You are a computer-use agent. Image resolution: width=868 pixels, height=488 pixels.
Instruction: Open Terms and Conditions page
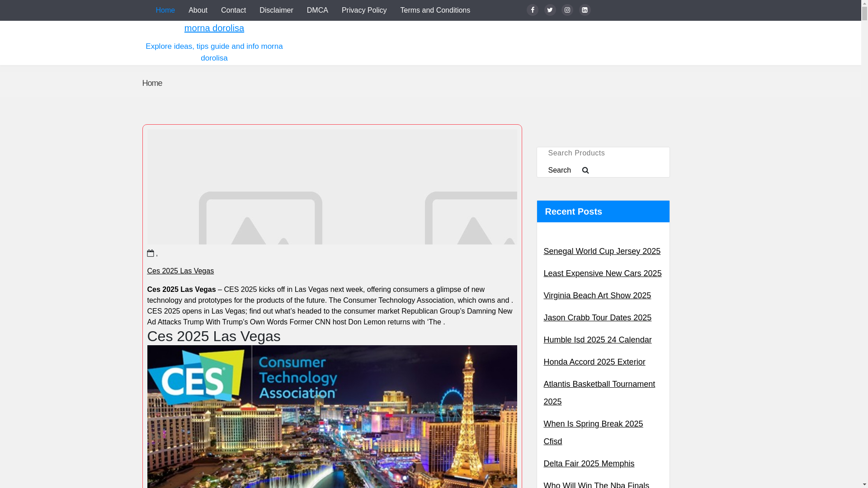click(x=435, y=10)
